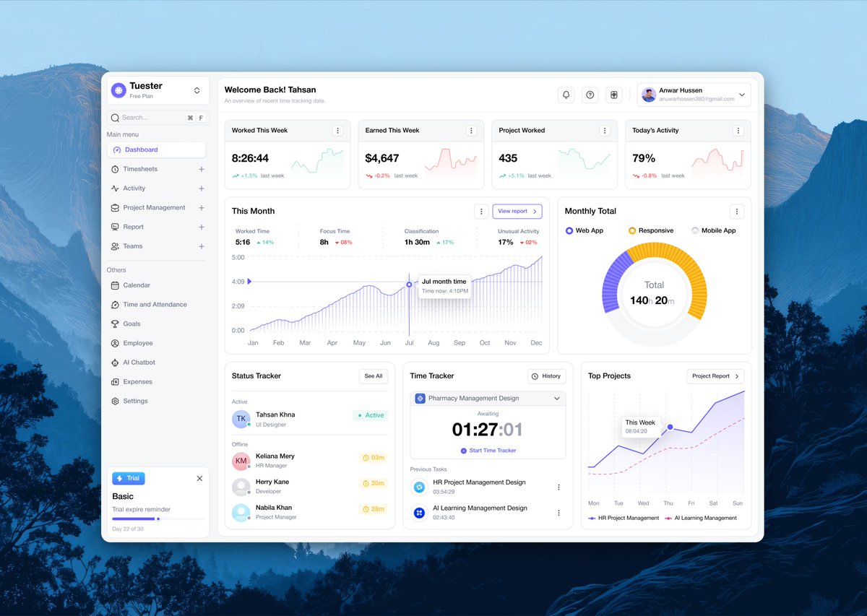Open options menu for Today's Activity card
Image resolution: width=867 pixels, height=616 pixels.
point(738,131)
